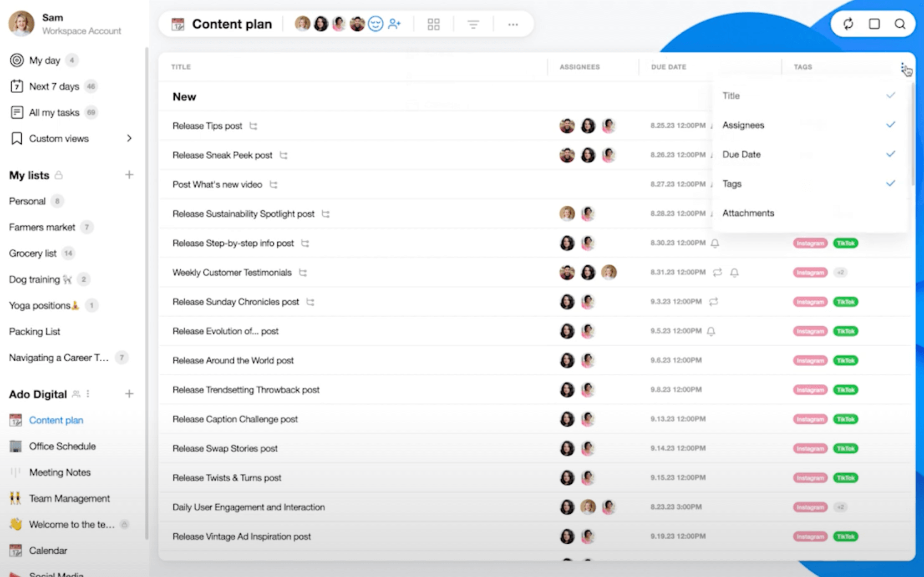Open the search magnifier icon
Screen dimensions: 924x577
pyautogui.click(x=900, y=24)
